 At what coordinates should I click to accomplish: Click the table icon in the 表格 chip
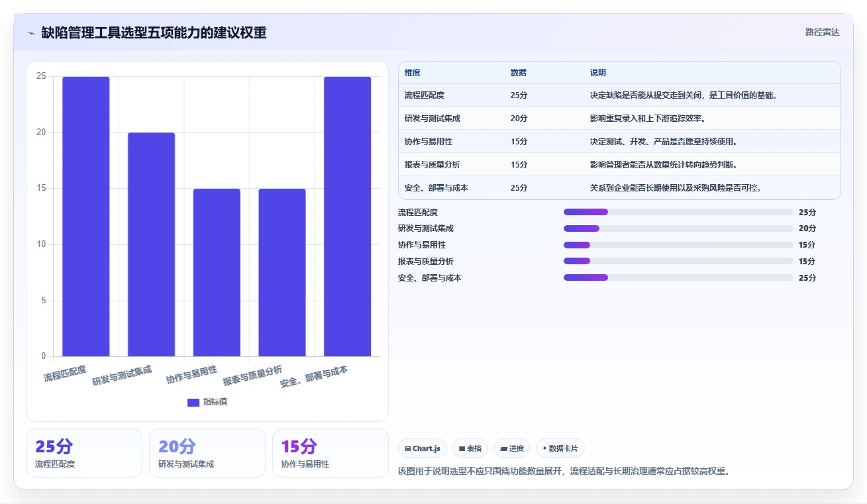point(462,448)
